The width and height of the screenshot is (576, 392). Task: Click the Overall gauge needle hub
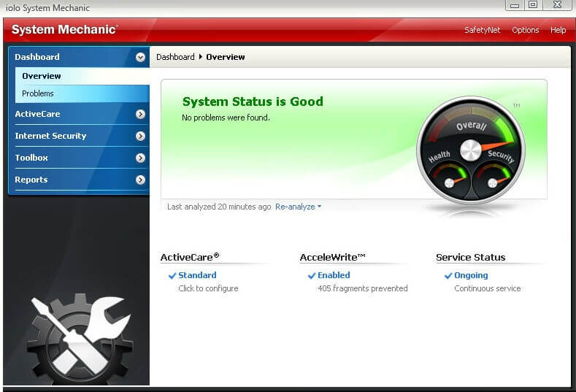coord(470,150)
